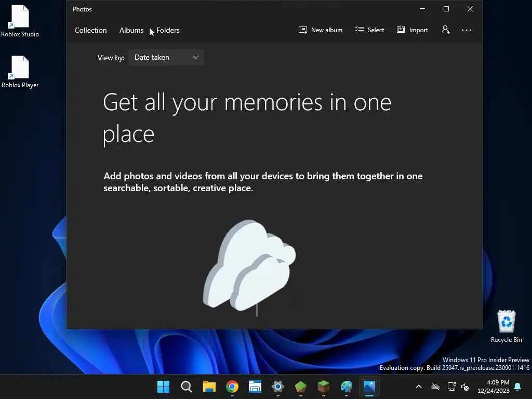Create a New album

[321, 30]
